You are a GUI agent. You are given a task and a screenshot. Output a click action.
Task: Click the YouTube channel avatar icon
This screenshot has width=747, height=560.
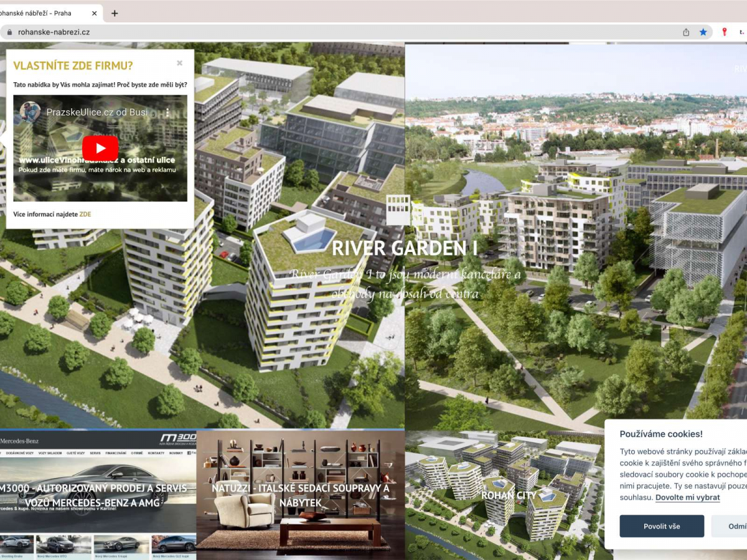point(30,112)
